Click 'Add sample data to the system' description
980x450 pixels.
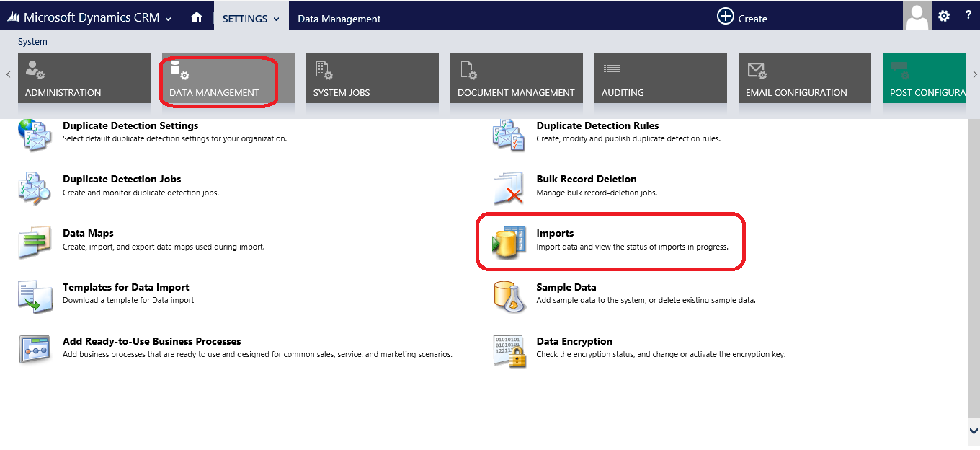click(x=646, y=300)
